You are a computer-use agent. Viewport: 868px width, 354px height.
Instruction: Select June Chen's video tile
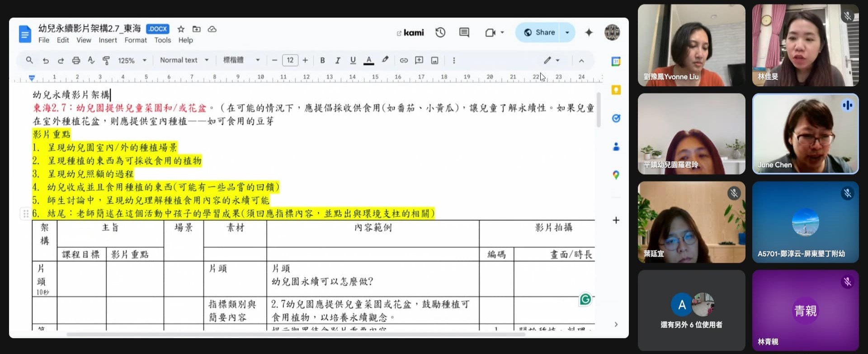(805, 134)
